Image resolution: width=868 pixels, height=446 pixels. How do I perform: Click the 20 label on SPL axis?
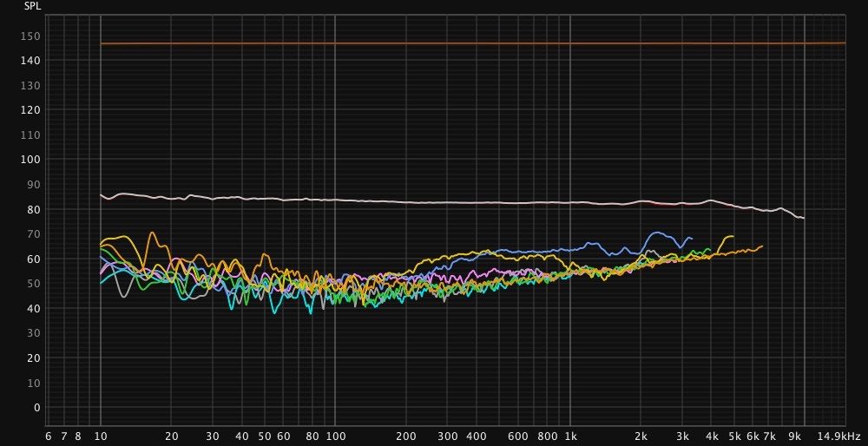(36, 358)
